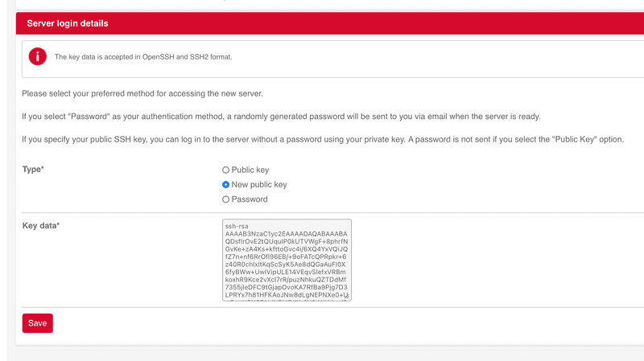
Task: Click the "Key data*" field label
Action: (40, 226)
